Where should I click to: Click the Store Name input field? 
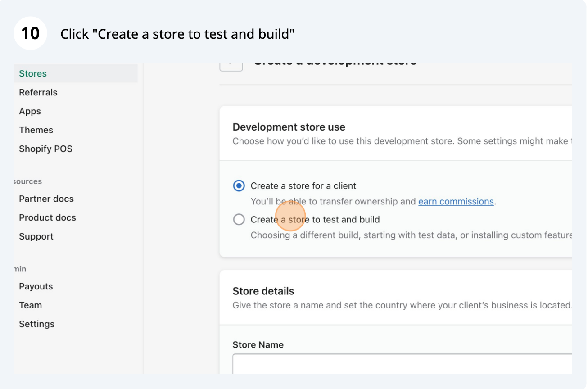pyautogui.click(x=402, y=364)
